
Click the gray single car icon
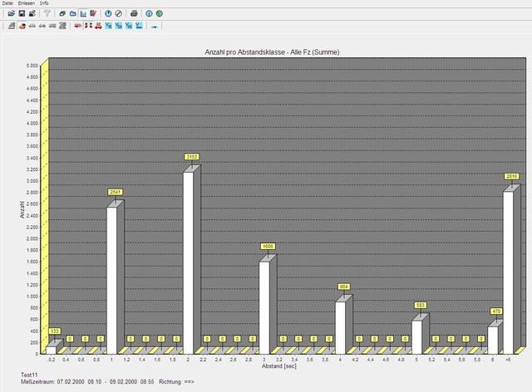pos(32,26)
